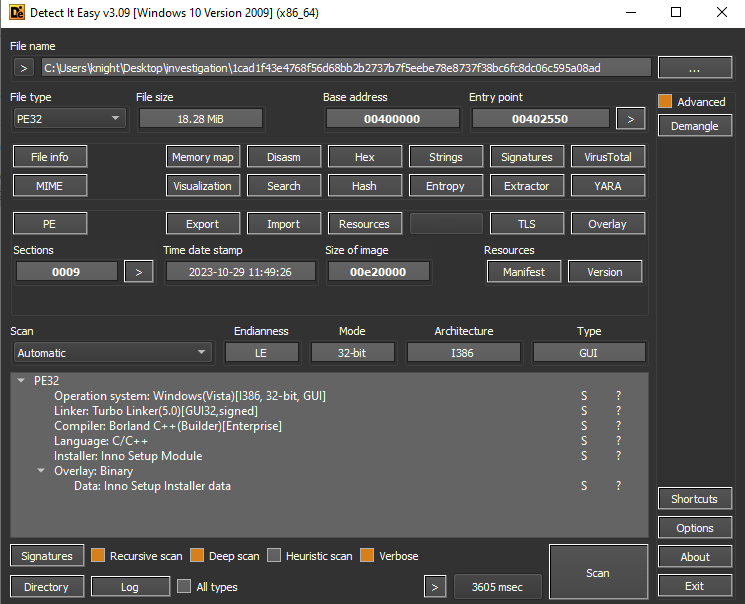Click the bottom-left Signatures button
Image resolution: width=745 pixels, height=604 pixels.
47,556
